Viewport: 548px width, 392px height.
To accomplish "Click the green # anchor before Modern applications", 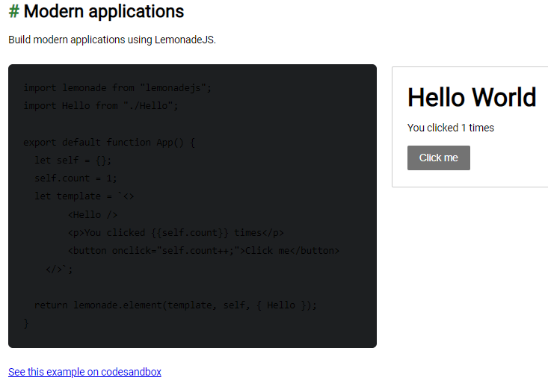I will [x=14, y=11].
